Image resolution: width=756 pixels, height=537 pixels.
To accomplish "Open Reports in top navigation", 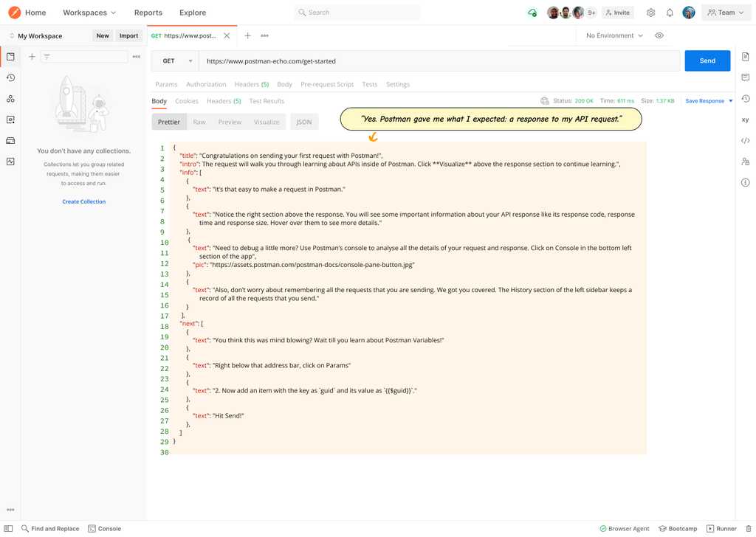I will (148, 13).
